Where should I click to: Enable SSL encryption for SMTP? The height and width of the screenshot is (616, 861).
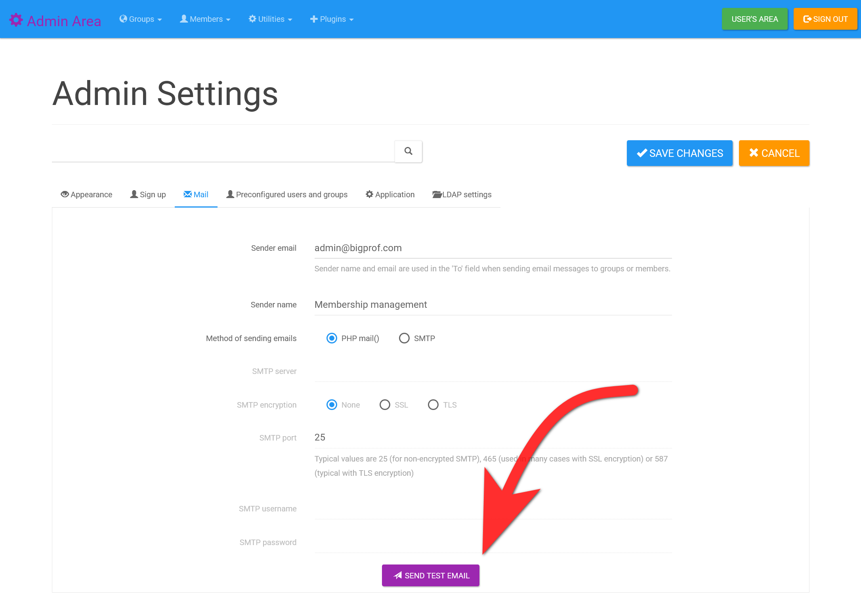coord(385,404)
